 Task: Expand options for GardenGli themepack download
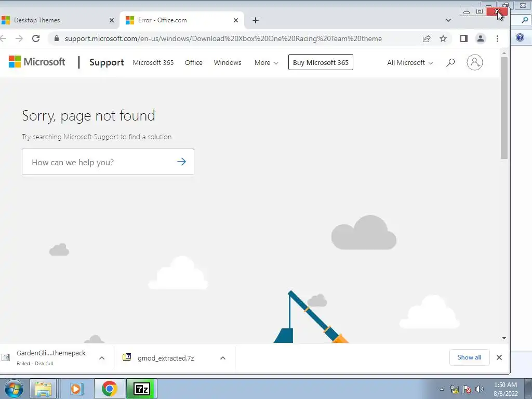[102, 358]
